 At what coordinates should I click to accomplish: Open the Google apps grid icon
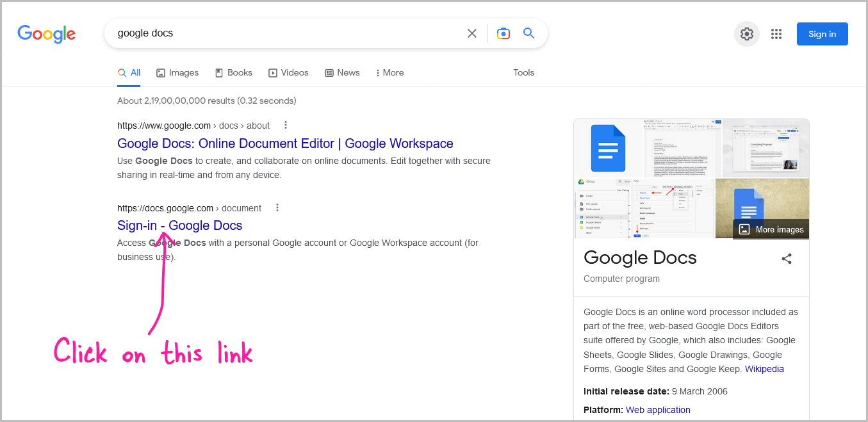tap(776, 34)
